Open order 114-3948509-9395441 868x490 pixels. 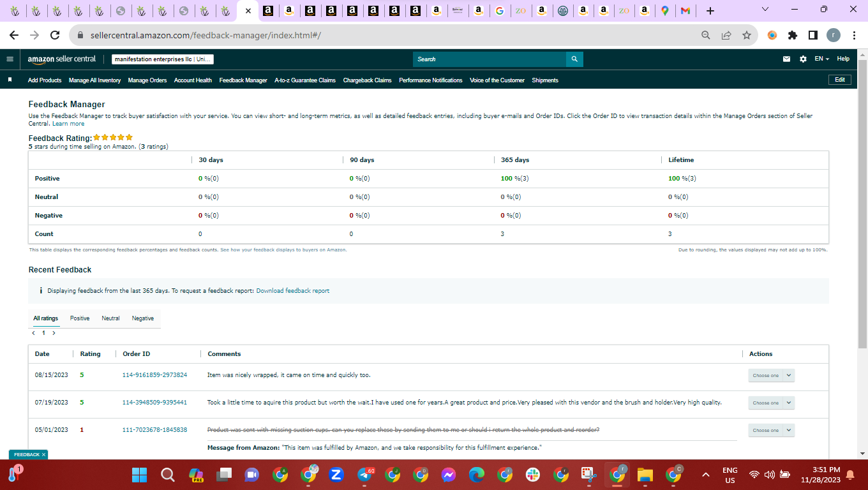point(154,403)
